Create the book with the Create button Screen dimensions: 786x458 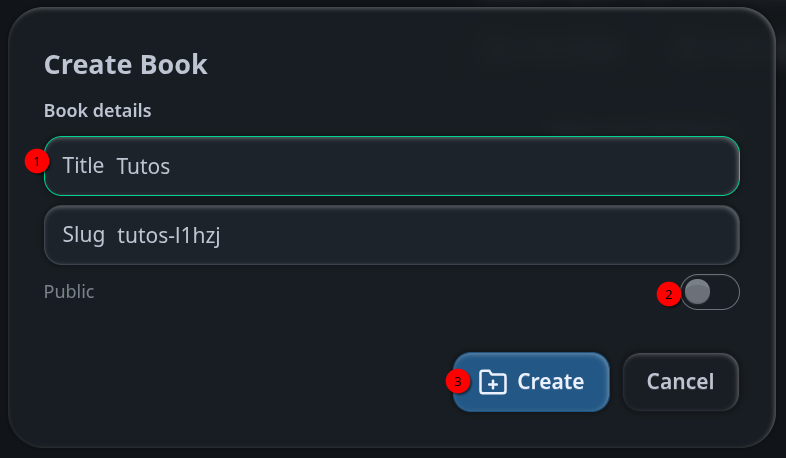(531, 382)
